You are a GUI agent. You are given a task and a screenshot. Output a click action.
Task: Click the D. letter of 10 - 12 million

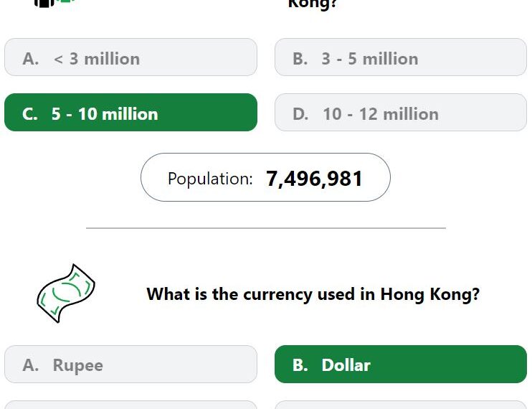pos(300,114)
